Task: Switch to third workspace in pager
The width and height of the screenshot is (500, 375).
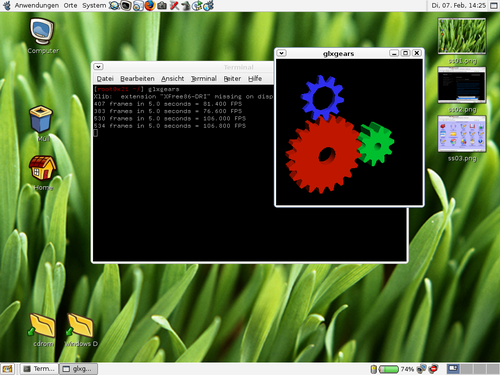Action: [480, 369]
